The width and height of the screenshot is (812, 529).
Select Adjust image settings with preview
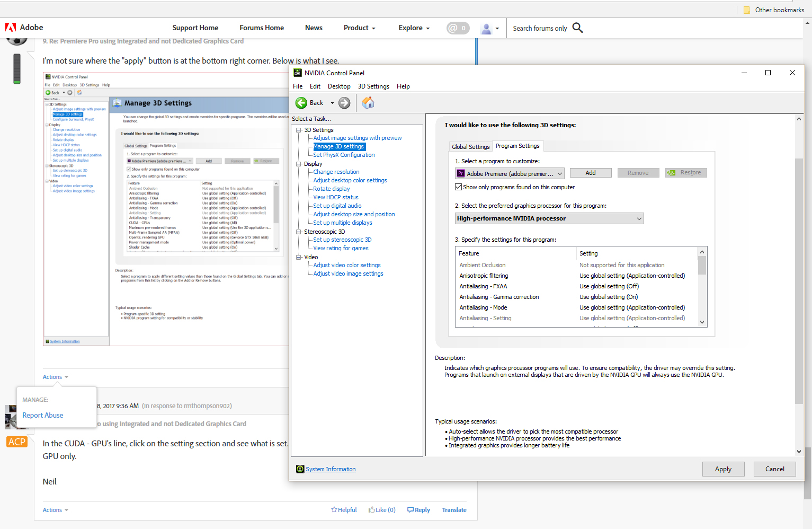(x=358, y=138)
